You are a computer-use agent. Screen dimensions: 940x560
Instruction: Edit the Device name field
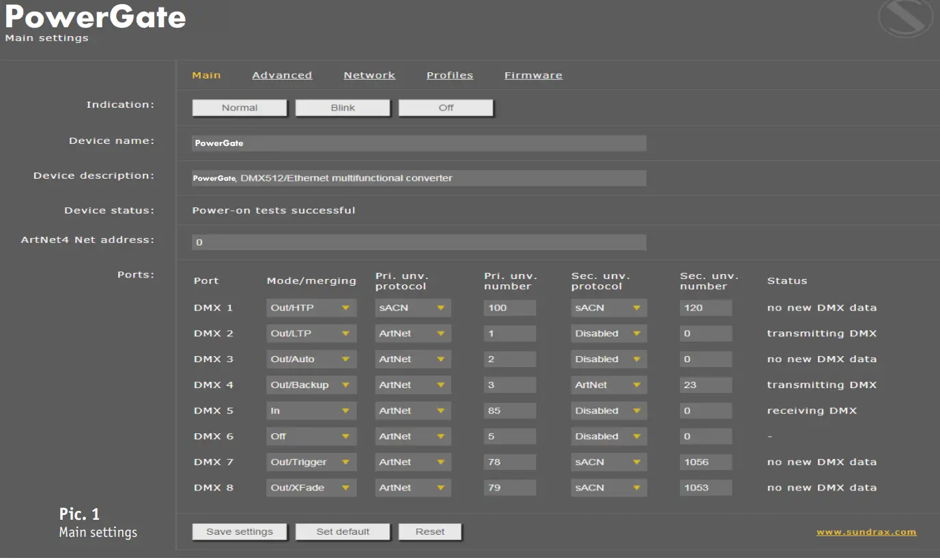coord(418,143)
